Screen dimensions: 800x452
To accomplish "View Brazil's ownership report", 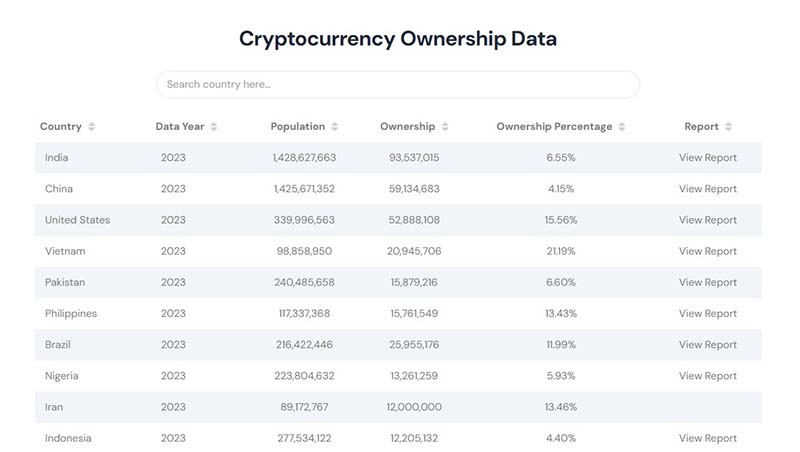I will click(x=707, y=345).
